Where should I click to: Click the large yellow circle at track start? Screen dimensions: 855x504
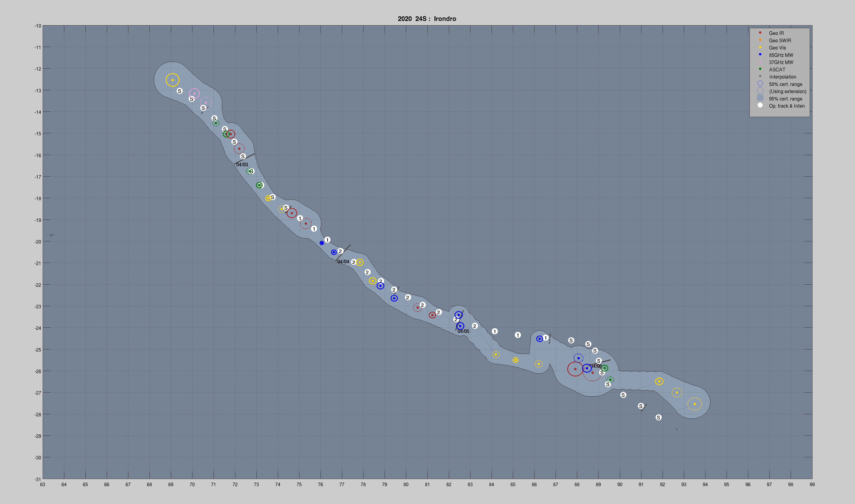172,80
